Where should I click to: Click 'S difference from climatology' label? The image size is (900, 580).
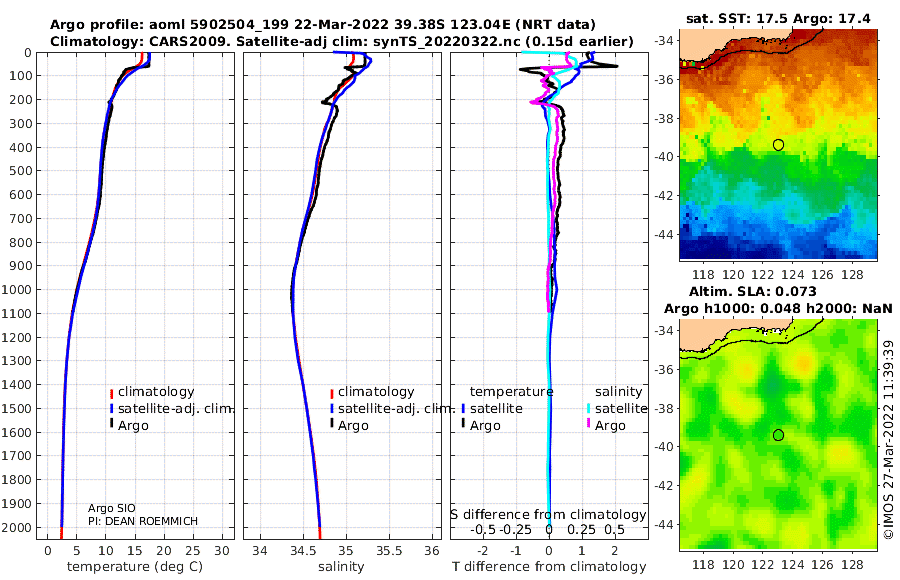[548, 515]
